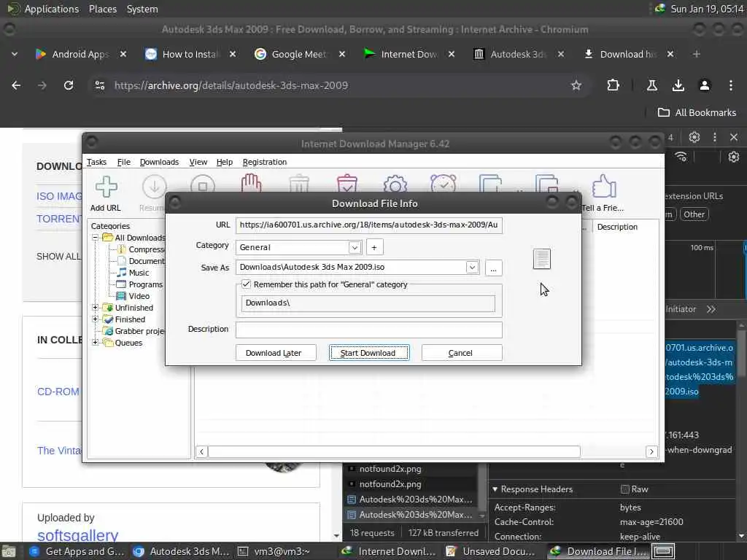Viewport: 747px width, 560px height.
Task: Open the Scheduler clock icon in IDM toolbar
Action: point(443,183)
